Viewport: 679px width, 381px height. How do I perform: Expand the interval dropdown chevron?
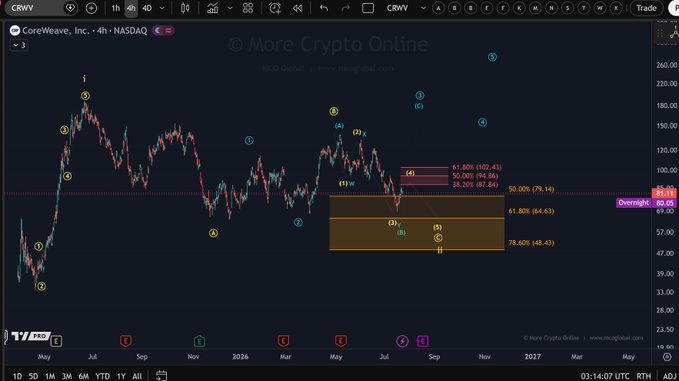162,8
